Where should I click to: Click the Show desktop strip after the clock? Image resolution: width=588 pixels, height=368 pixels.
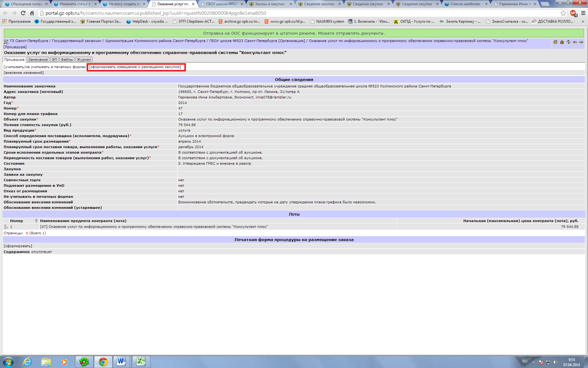click(586, 362)
